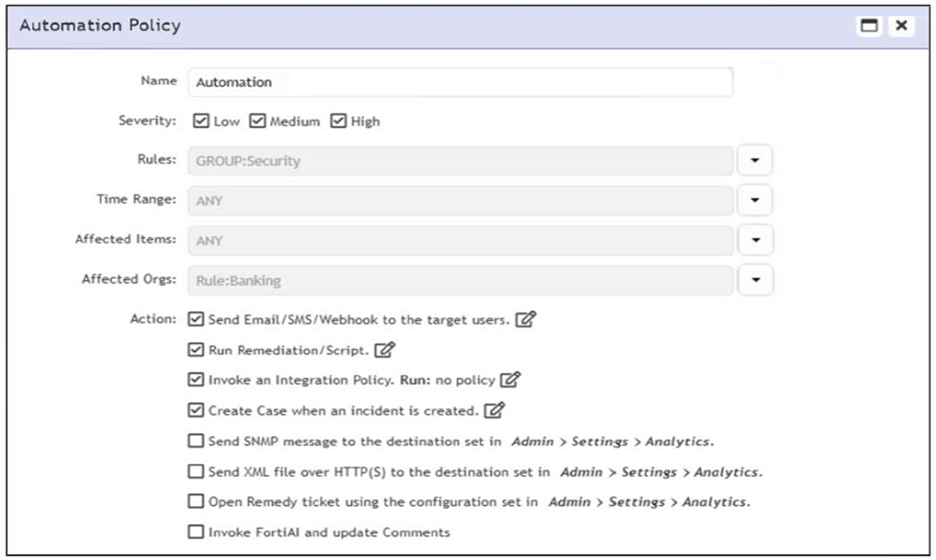Close the Automation Policy dialog

[x=901, y=26]
